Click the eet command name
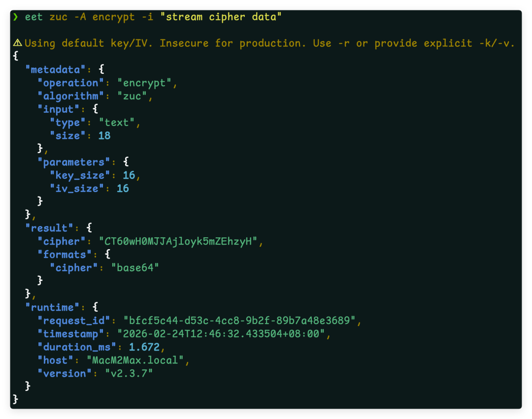Viewport: 532px width, 419px height. pos(34,17)
